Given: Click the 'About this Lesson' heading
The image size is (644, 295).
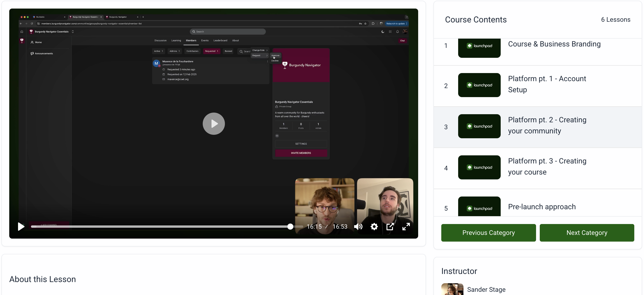Looking at the screenshot, I should point(43,279).
